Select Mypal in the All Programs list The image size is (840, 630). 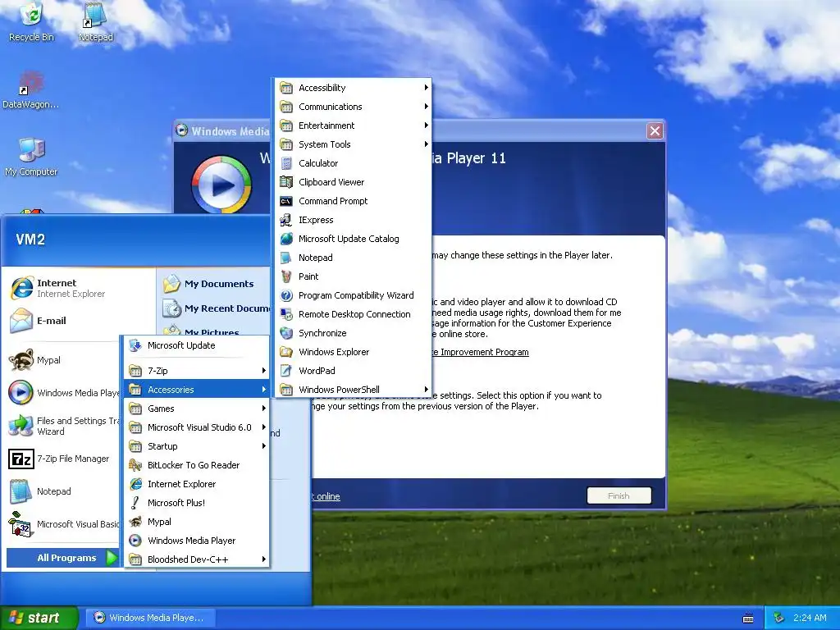[x=197, y=522]
